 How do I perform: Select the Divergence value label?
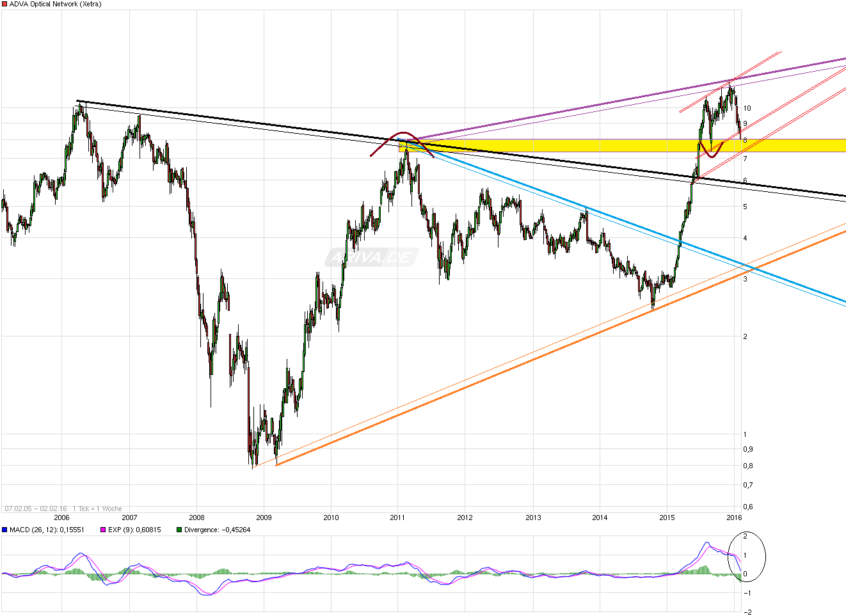pyautogui.click(x=217, y=530)
